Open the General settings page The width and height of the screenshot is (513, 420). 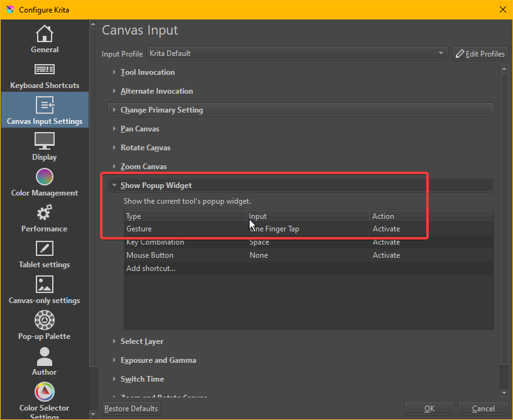click(x=45, y=39)
